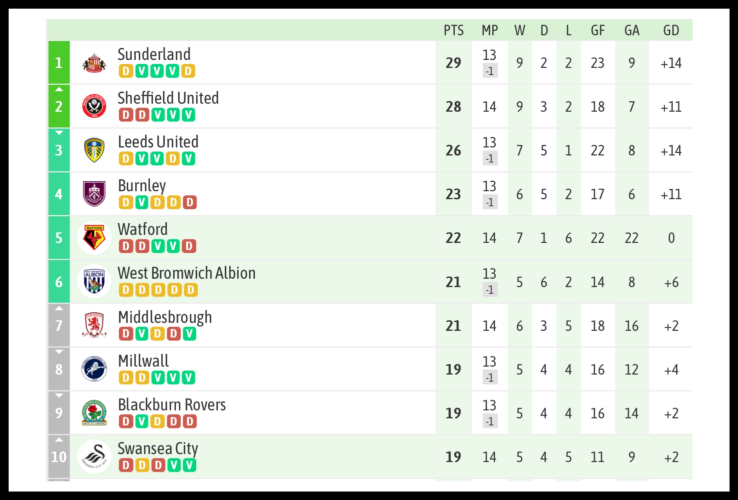Click Sunderland's first form result badge
The height and width of the screenshot is (500, 738).
click(x=125, y=71)
